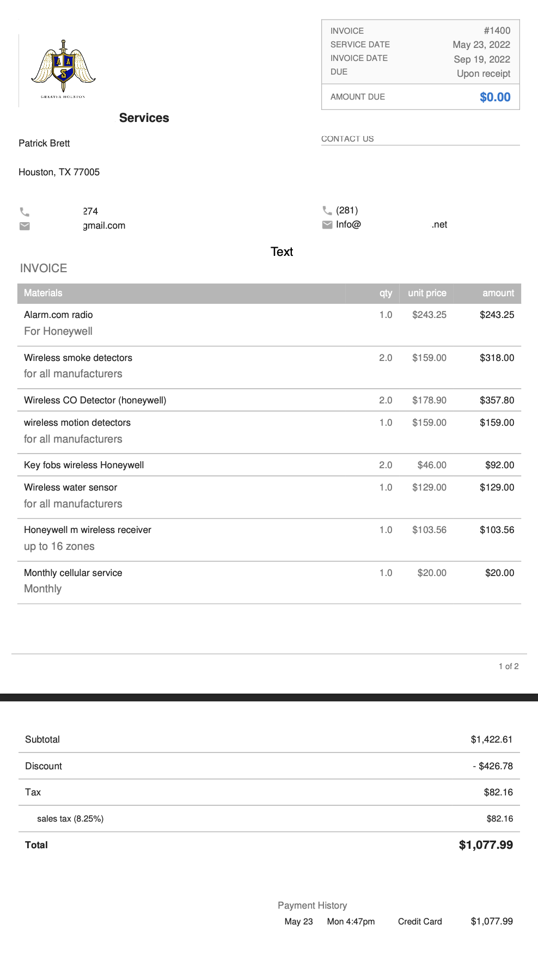The width and height of the screenshot is (538, 980).
Task: Click the invoice number #1400
Action: [497, 31]
